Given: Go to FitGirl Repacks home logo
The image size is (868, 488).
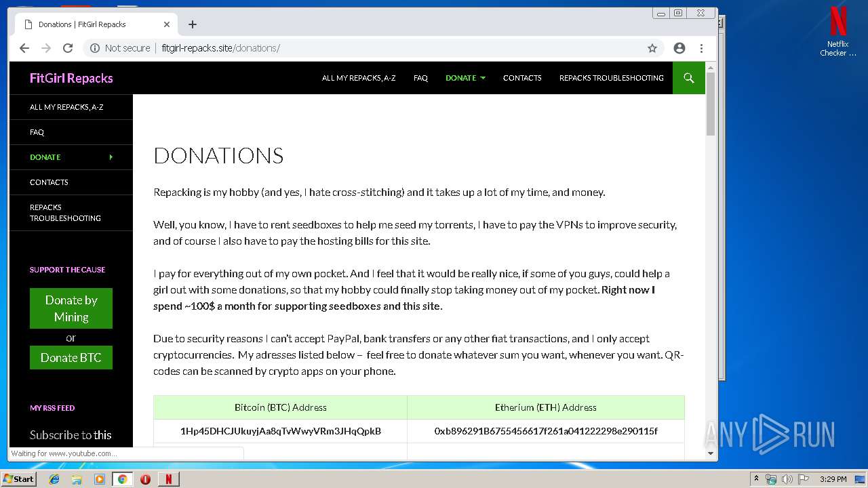Looking at the screenshot, I should coord(71,78).
